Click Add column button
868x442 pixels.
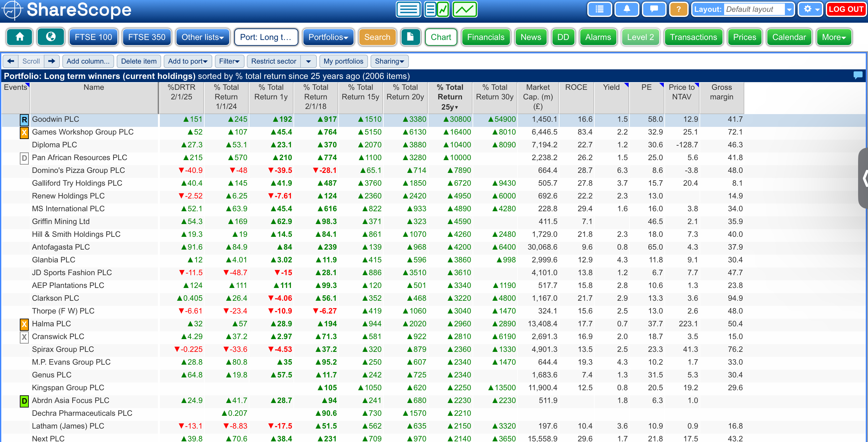click(x=88, y=61)
